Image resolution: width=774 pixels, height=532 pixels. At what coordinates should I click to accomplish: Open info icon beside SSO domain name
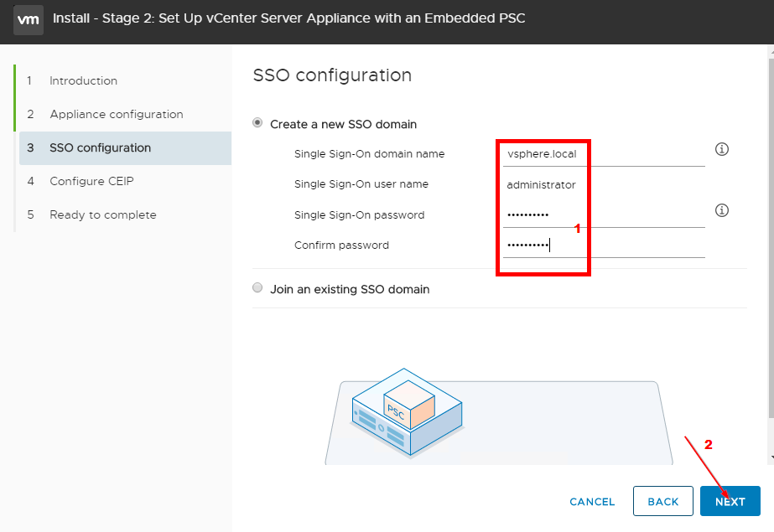[722, 149]
